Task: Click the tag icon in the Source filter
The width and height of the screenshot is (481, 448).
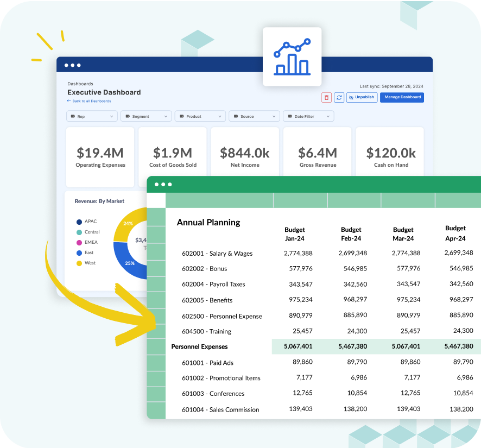Action: coord(236,116)
